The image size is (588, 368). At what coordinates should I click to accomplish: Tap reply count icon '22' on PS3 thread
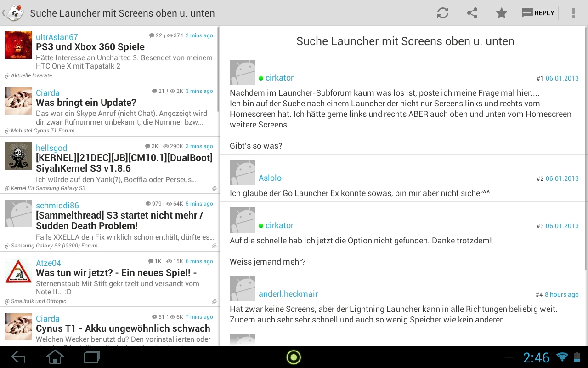[156, 35]
